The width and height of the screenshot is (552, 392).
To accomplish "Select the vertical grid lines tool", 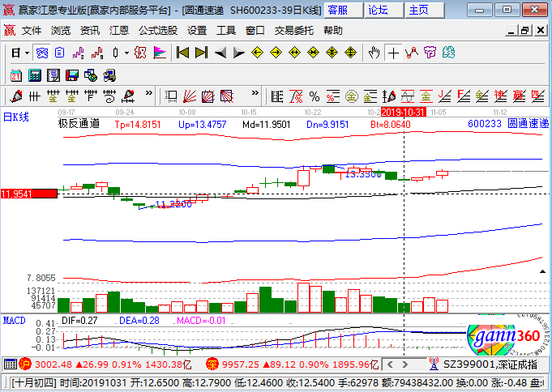I will pyautogui.click(x=34, y=96).
